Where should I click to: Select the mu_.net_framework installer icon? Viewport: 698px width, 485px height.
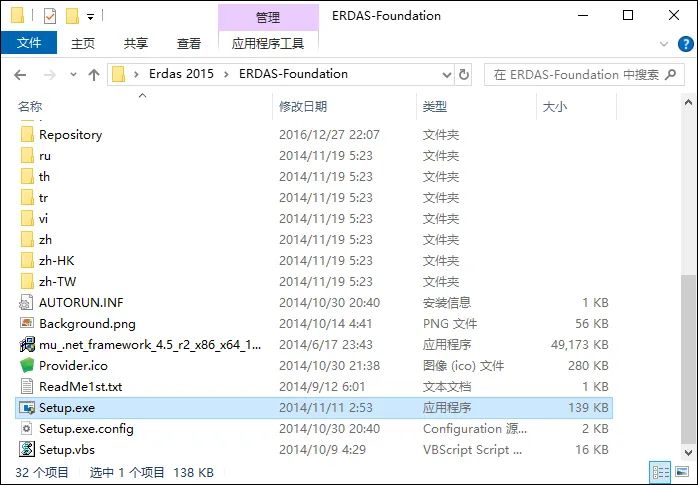click(x=27, y=344)
